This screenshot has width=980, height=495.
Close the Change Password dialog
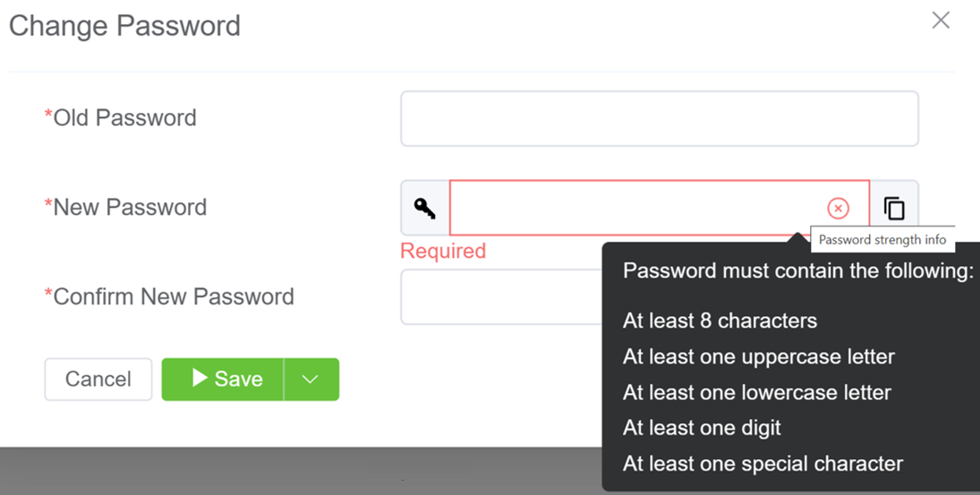coord(941,21)
